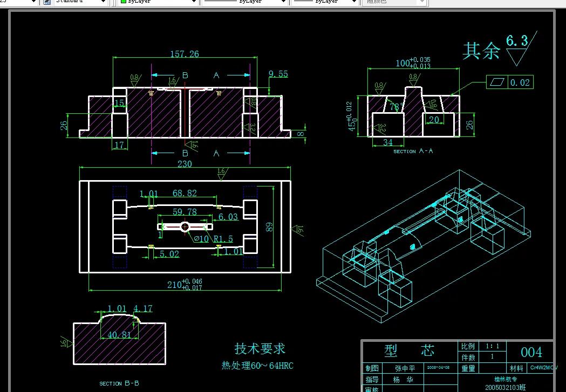The height and width of the screenshot is (392, 566).
Task: Select the 指导 title block cell
Action: tap(372, 380)
